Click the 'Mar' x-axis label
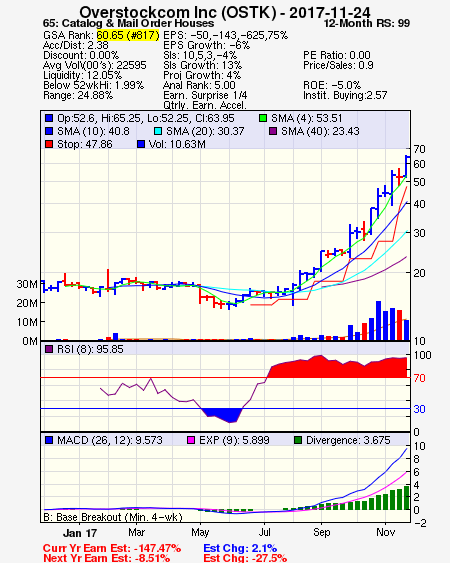The image size is (450, 563). (136, 532)
